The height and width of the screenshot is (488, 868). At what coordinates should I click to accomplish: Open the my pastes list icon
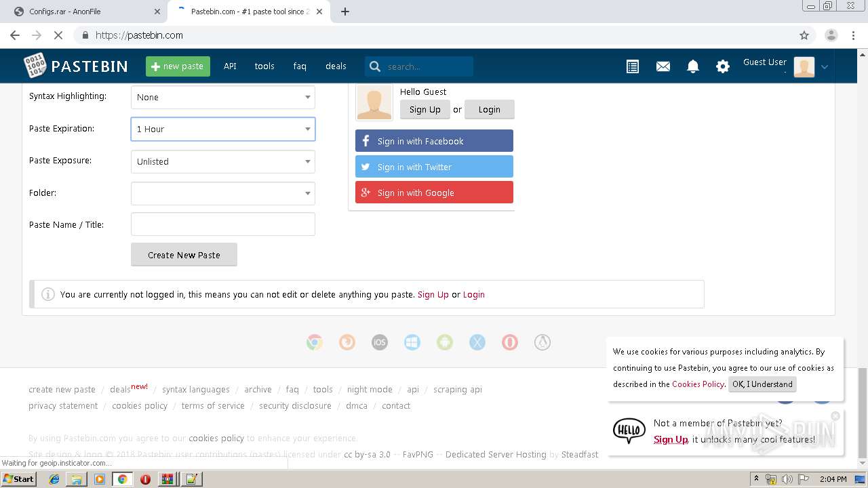pos(633,66)
